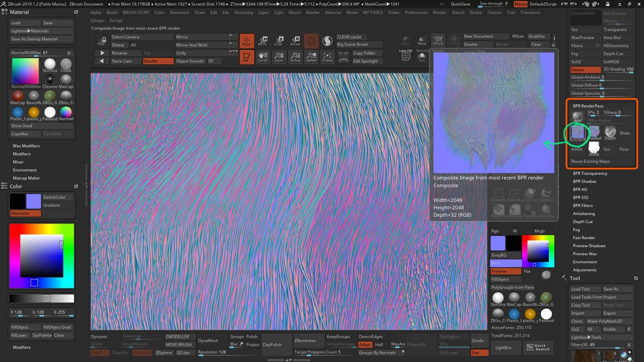Restore Tool palette with circular arrow icon
The height and width of the screenshot is (362, 644).
click(x=636, y=278)
